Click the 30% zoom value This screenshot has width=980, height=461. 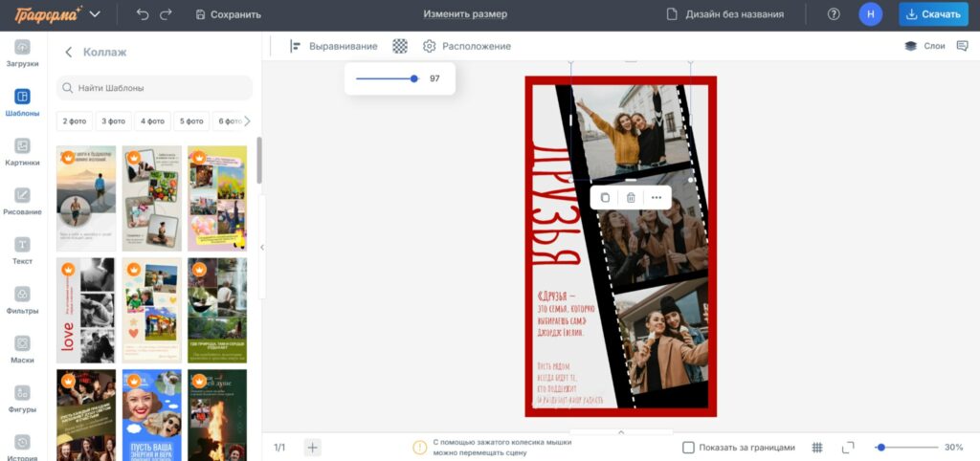pyautogui.click(x=954, y=448)
